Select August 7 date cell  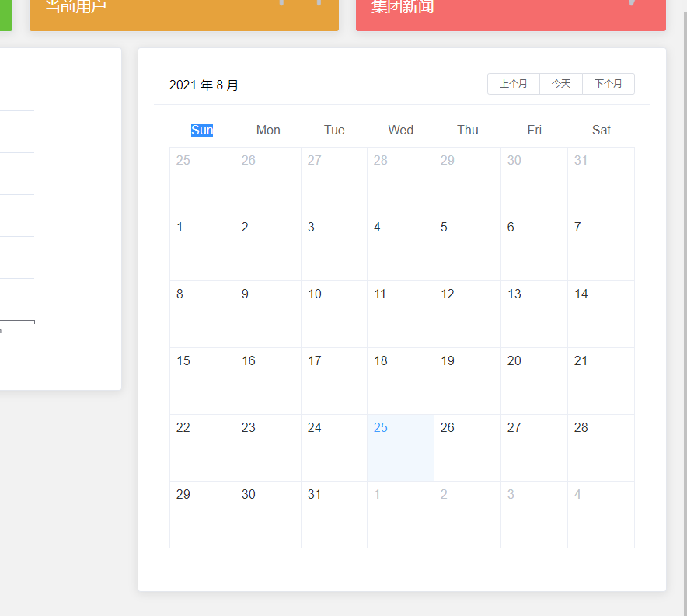[x=602, y=248]
